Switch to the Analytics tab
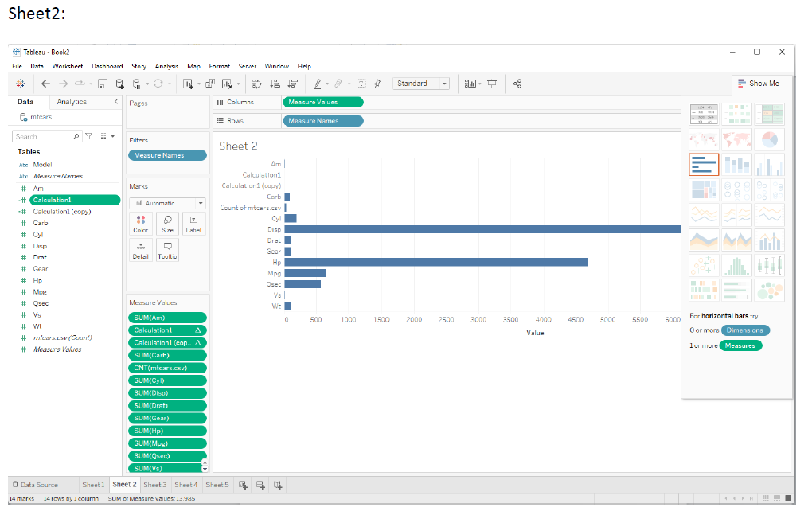Image resolution: width=812 pixels, height=515 pixels. (x=72, y=102)
